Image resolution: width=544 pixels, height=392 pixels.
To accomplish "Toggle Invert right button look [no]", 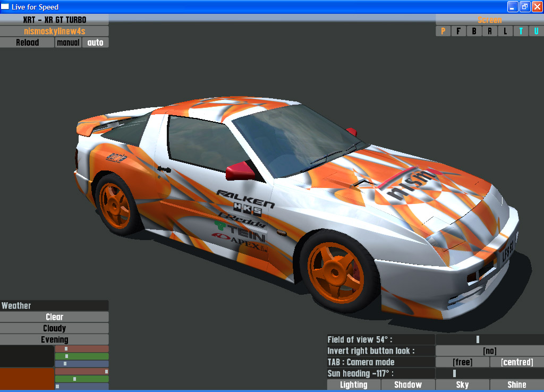I will click(x=489, y=351).
